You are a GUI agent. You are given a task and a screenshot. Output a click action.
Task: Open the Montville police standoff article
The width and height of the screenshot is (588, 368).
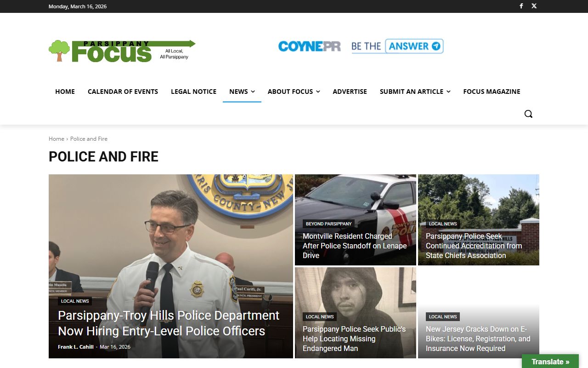click(355, 246)
